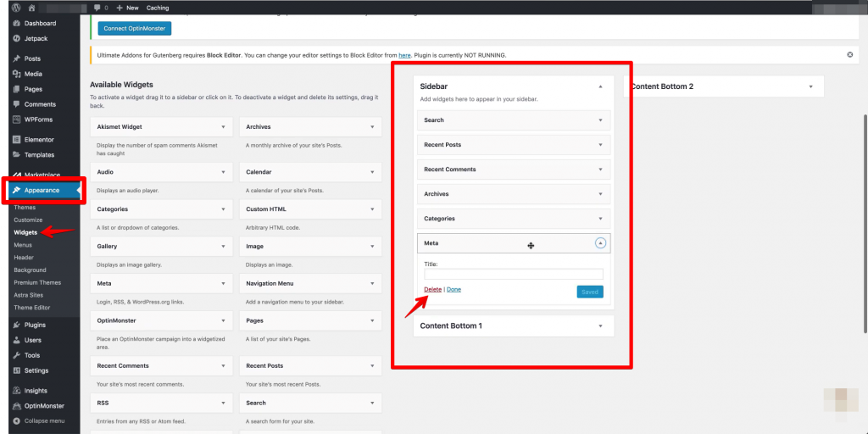Dismiss the Ultimate Addons notice with the X icon
The height and width of the screenshot is (434, 868).
pyautogui.click(x=849, y=55)
